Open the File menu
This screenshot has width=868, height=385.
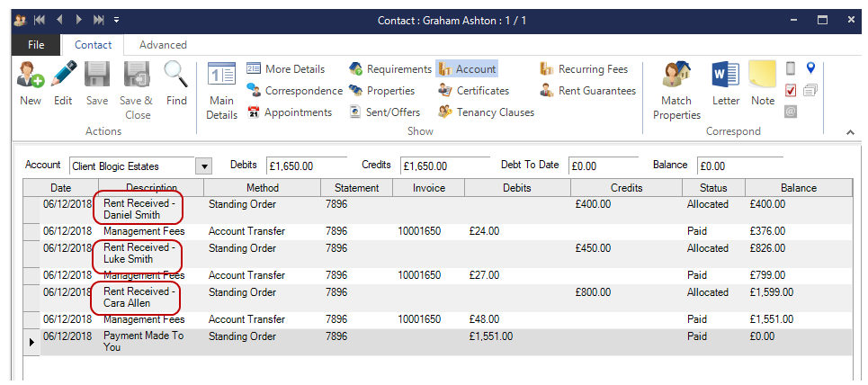pos(36,45)
